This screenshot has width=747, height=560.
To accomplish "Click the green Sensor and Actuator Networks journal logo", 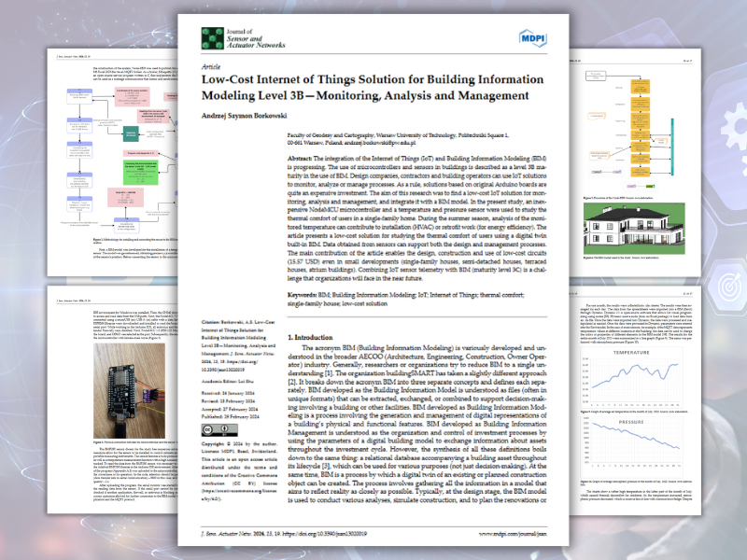I will (213, 38).
